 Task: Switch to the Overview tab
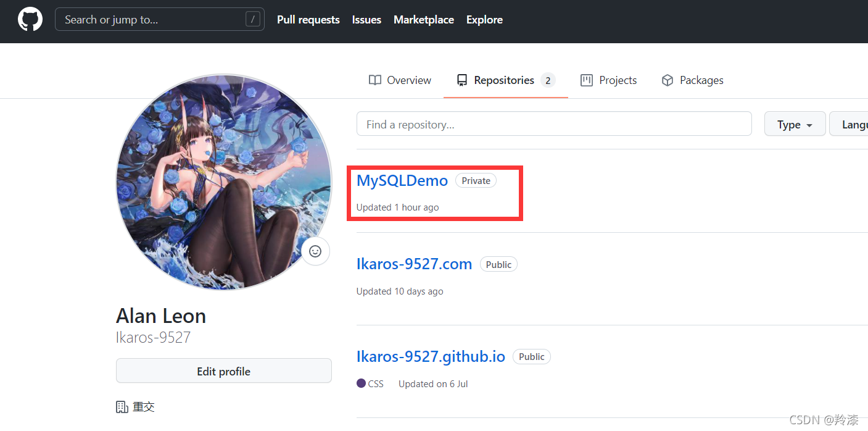coord(400,80)
